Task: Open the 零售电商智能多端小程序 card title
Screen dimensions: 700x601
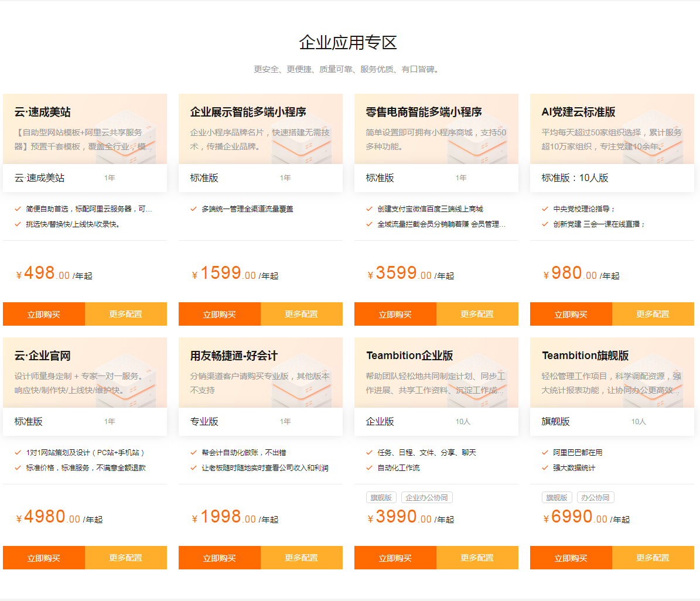Action: (424, 112)
